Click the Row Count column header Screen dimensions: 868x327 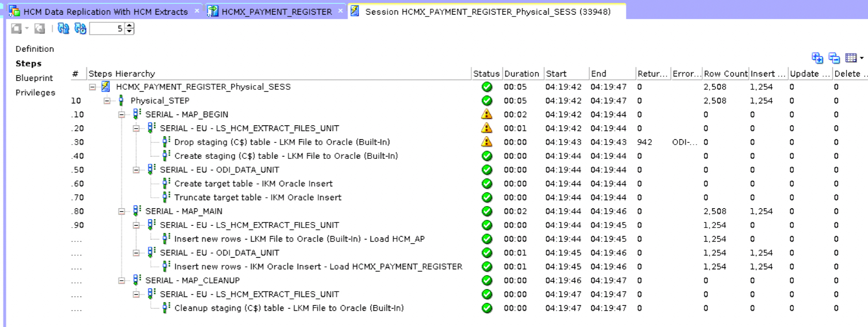click(x=725, y=73)
